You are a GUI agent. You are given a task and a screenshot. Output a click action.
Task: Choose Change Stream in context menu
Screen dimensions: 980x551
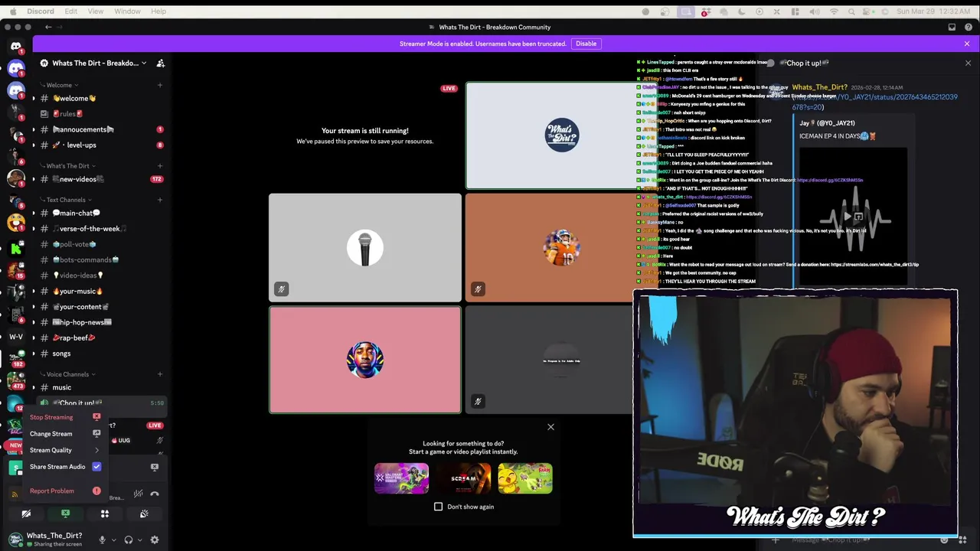(65, 434)
